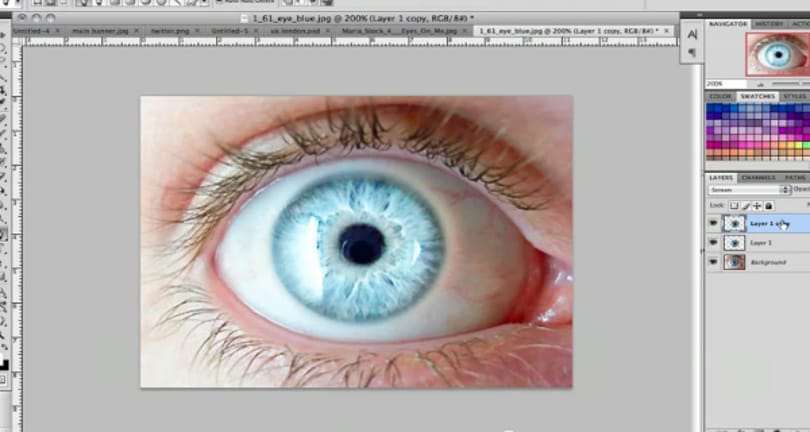Select the Layer 1 copy layer name
Image resolution: width=810 pixels, height=432 pixels.
pyautogui.click(x=770, y=223)
